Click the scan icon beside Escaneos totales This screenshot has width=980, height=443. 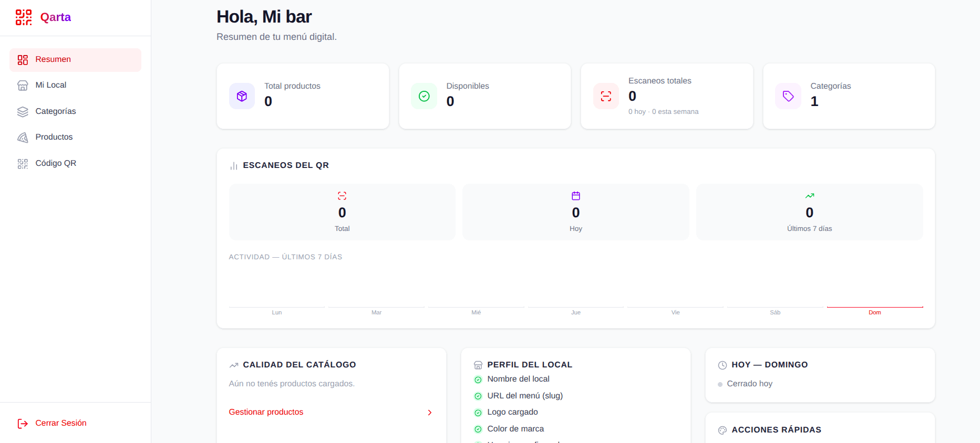606,96
